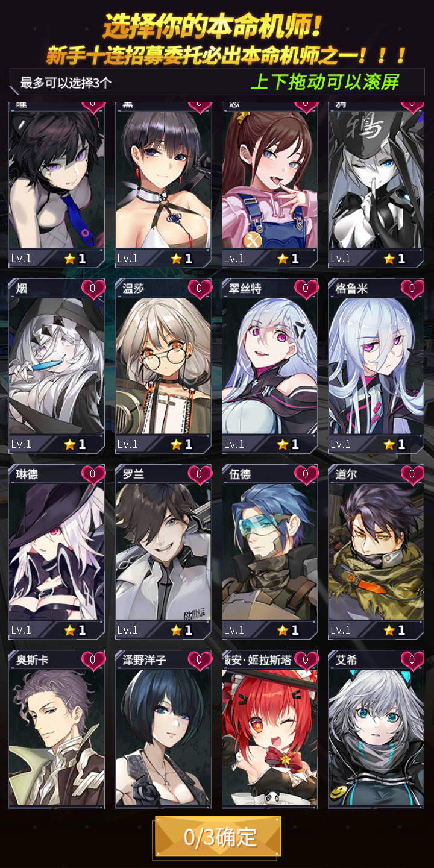Image resolution: width=434 pixels, height=868 pixels.
Task: Select the 伍德 character portrait
Action: click(270, 552)
